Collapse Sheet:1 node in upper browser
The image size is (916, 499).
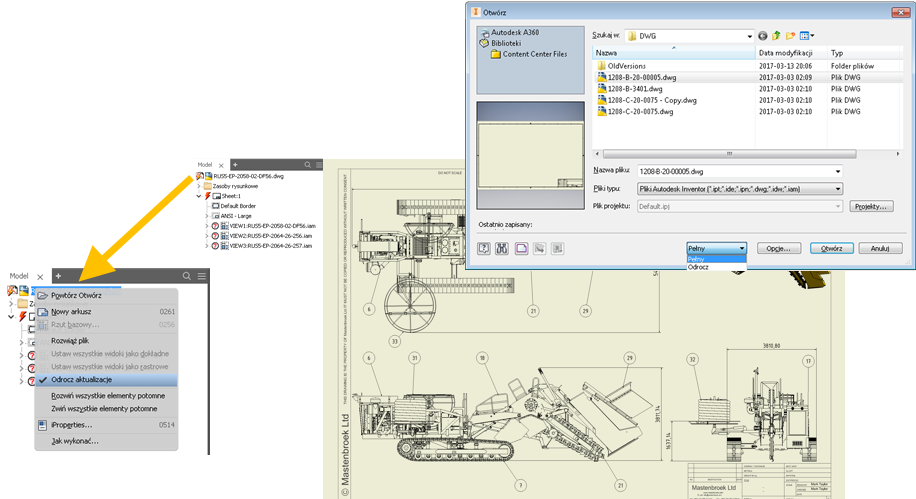[199, 196]
